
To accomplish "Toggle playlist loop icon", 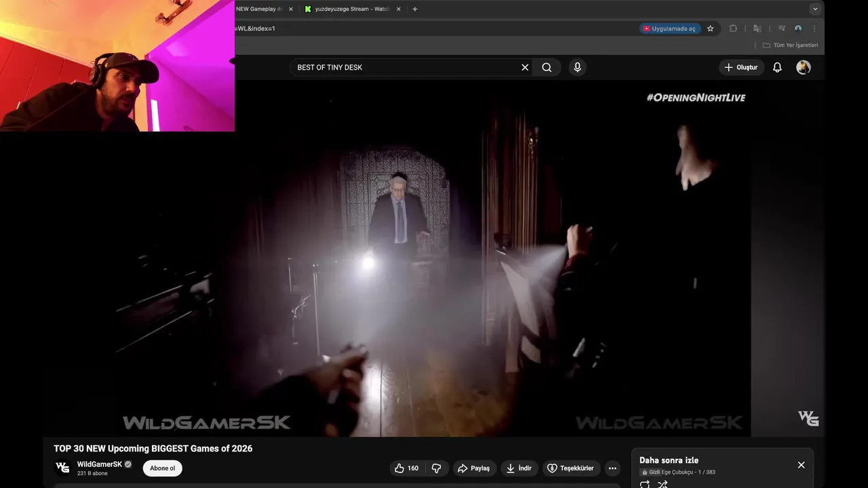I will [645, 484].
